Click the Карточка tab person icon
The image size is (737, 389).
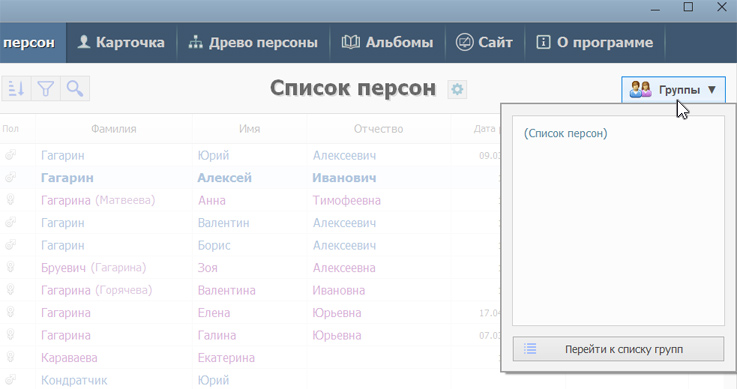click(x=84, y=42)
